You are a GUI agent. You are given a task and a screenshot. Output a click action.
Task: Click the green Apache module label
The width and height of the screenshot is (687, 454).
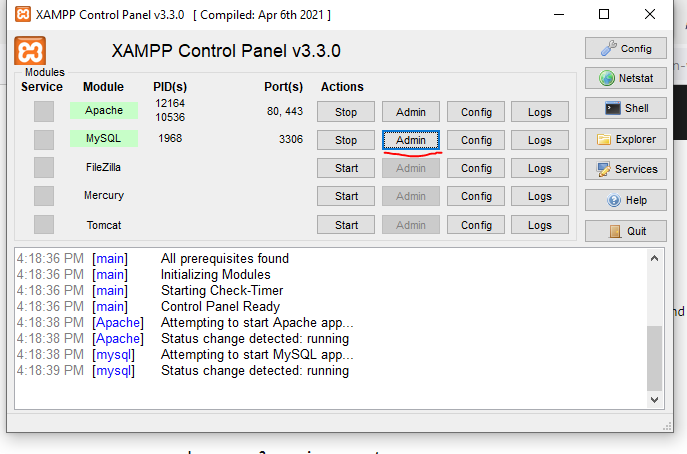104,110
